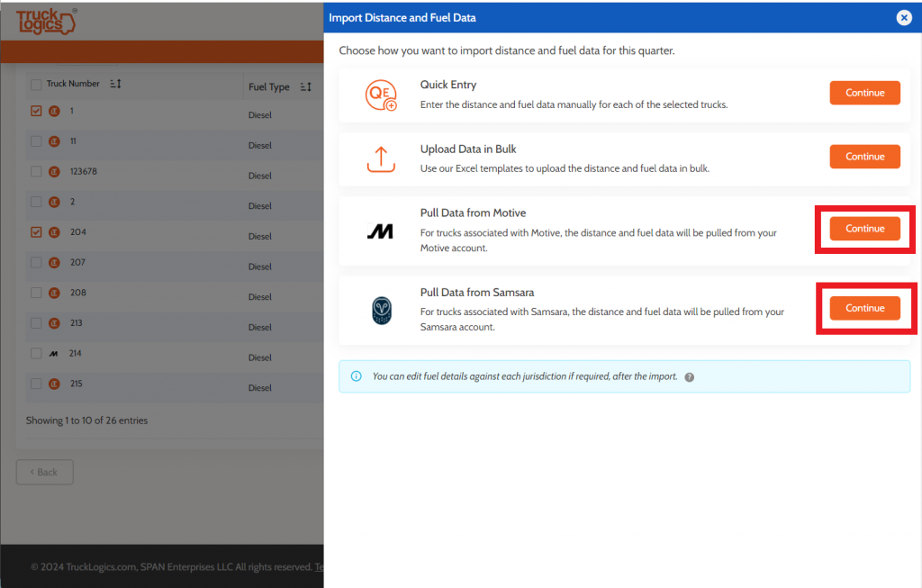Check the checkbox for truck 214
The image size is (922, 588).
(36, 353)
